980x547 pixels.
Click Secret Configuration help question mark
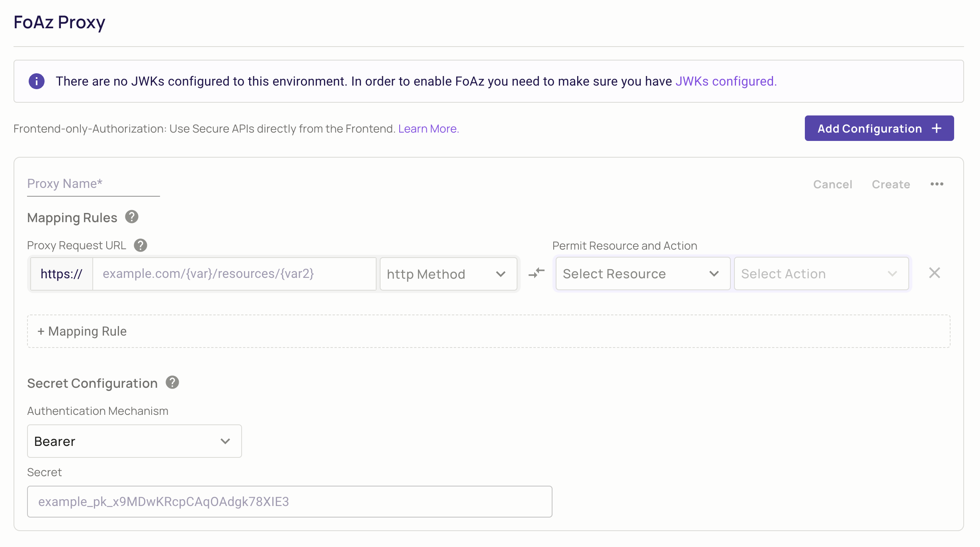coord(172,383)
